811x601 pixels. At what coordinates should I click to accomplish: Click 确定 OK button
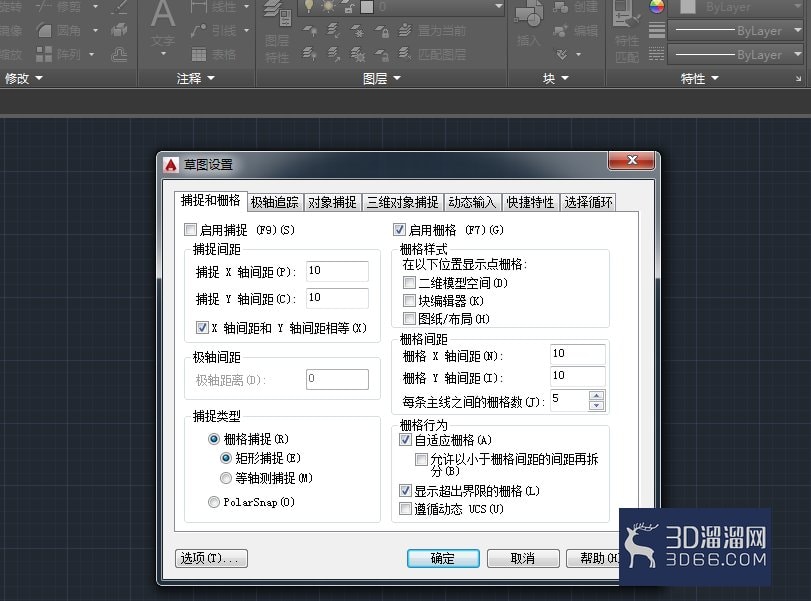(x=443, y=558)
